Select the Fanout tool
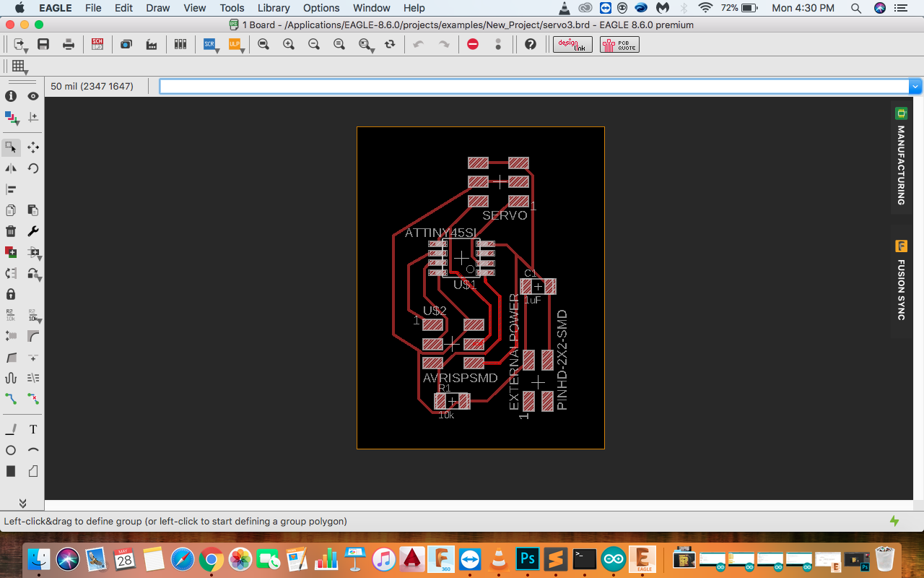Viewport: 924px width, 578px height. coord(33,378)
